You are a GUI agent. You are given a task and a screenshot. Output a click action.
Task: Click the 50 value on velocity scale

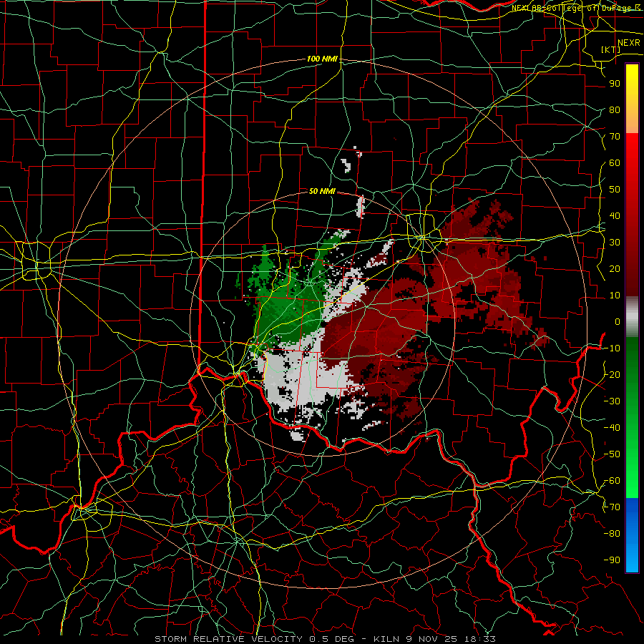[615, 190]
